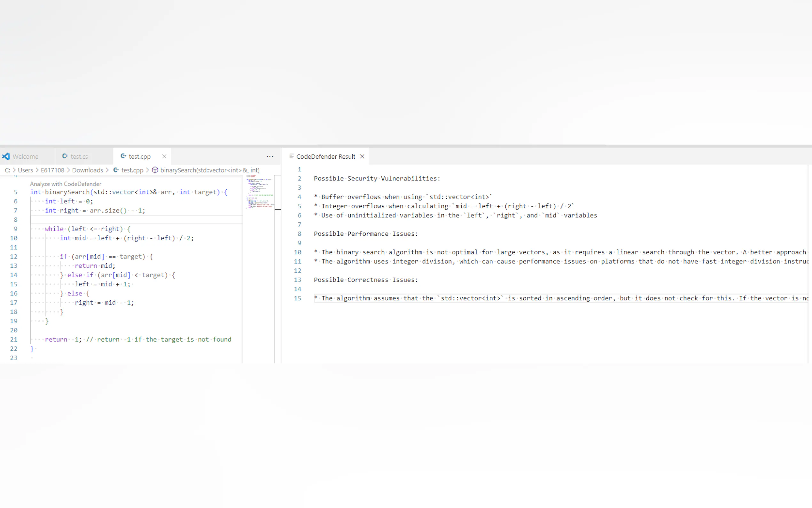This screenshot has width=812, height=508.
Task: Click line number 21 in the test.cpp gutter
Action: tap(14, 339)
